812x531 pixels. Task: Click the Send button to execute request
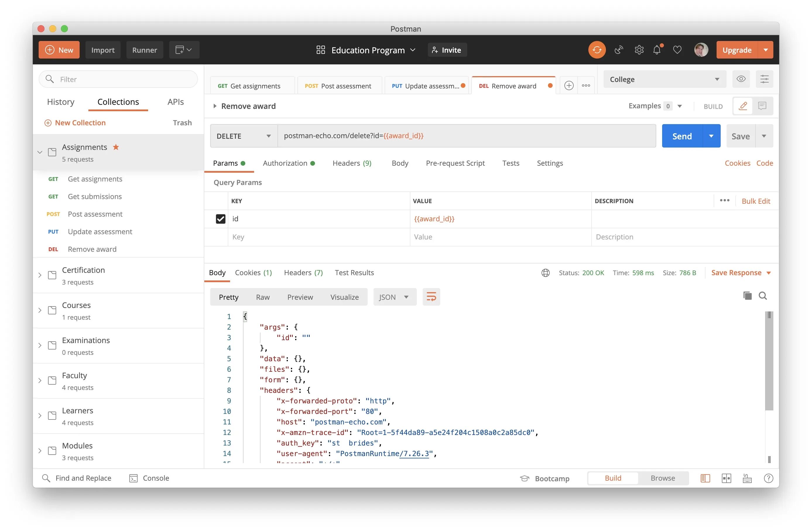click(x=682, y=135)
